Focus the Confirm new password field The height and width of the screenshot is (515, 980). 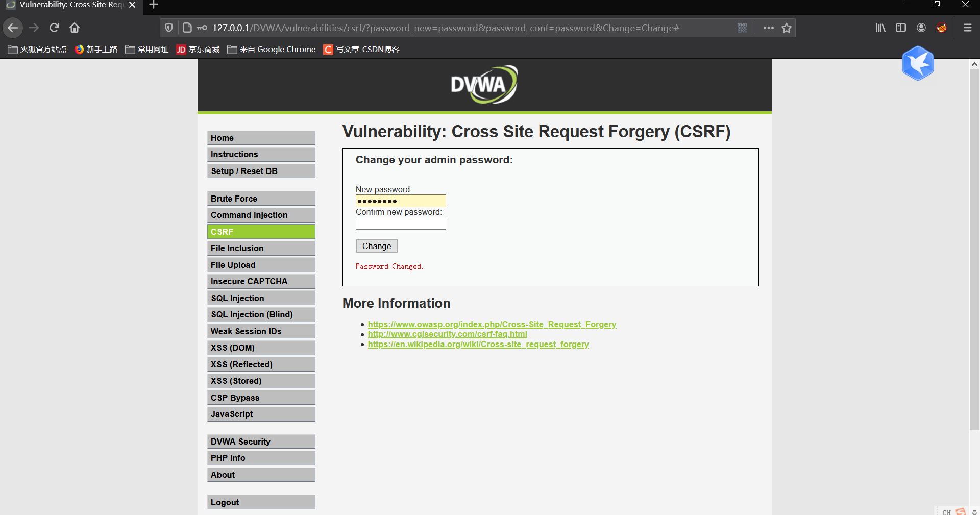pos(401,224)
